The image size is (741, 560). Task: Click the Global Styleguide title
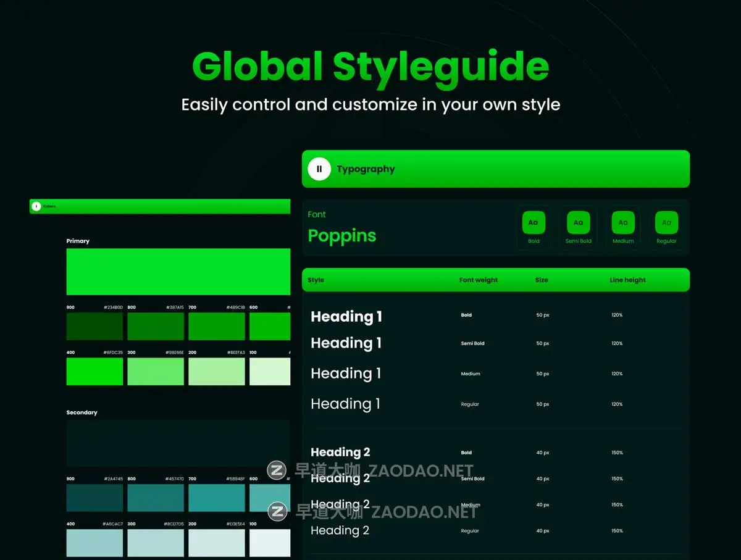371,65
